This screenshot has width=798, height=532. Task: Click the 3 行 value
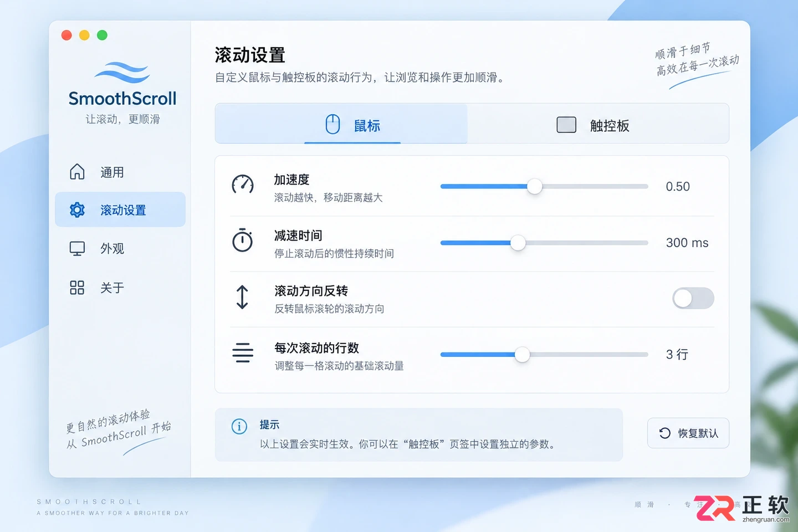[x=677, y=355]
